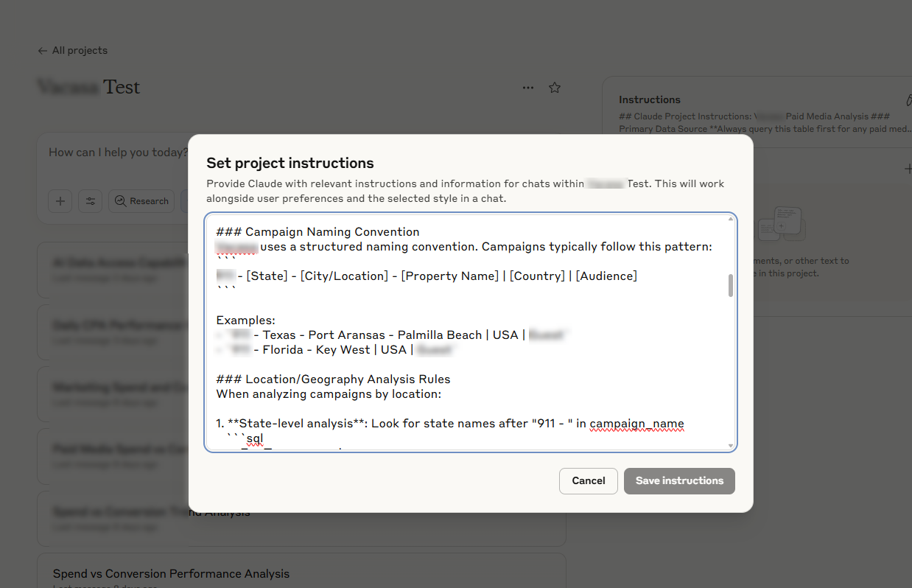Click the documents illustration in the files panel

[781, 222]
